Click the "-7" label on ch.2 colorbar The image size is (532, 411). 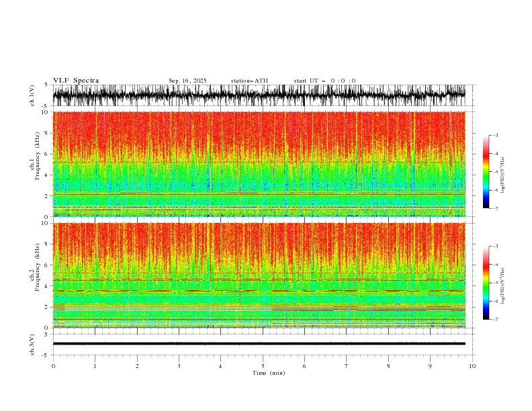coord(496,319)
